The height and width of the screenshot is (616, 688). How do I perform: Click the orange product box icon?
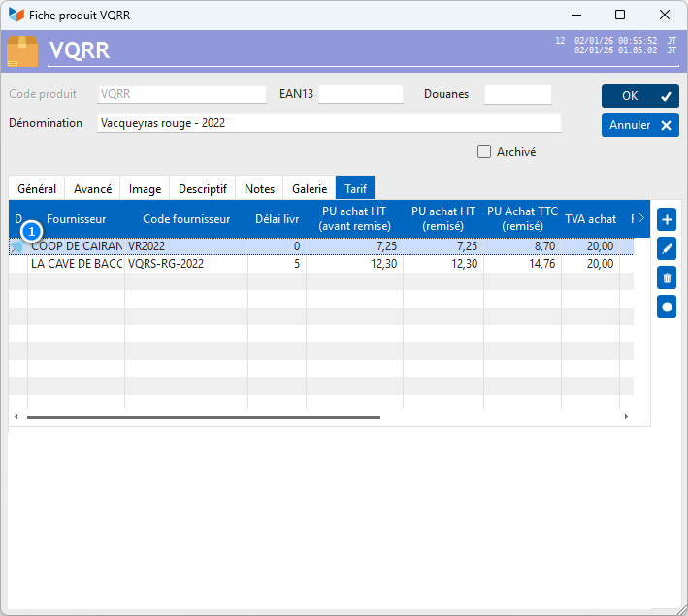(x=22, y=51)
